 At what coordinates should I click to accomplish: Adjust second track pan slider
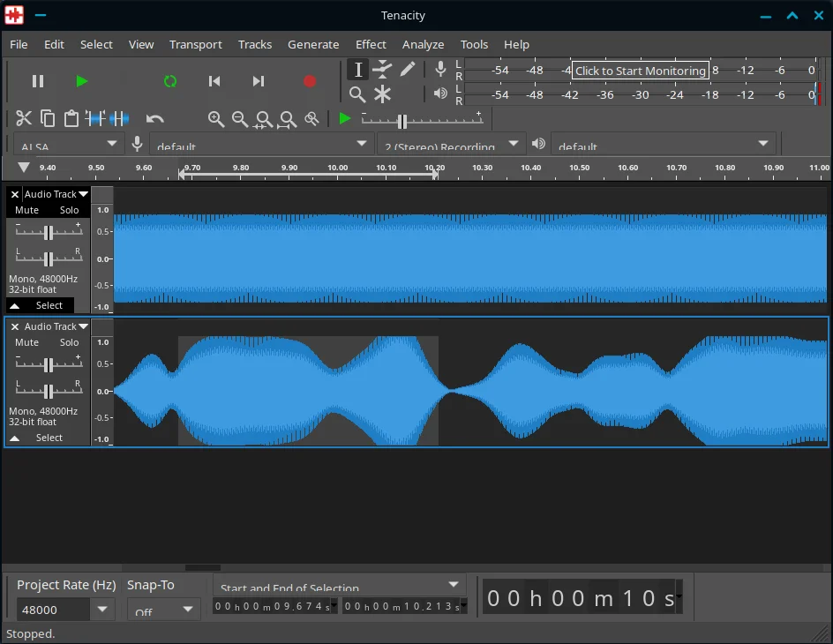(49, 391)
